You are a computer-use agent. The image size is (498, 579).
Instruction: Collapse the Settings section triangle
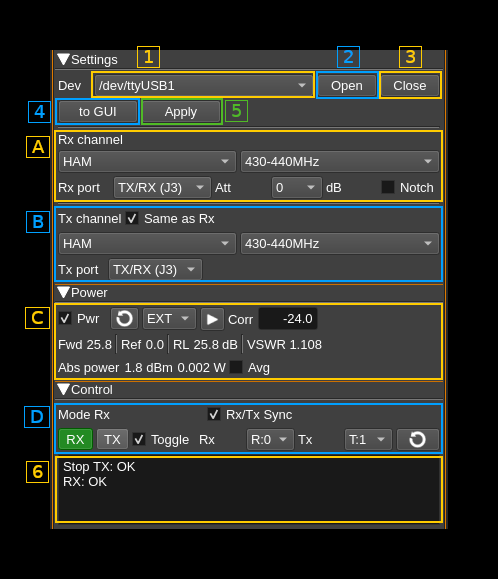pos(63,59)
